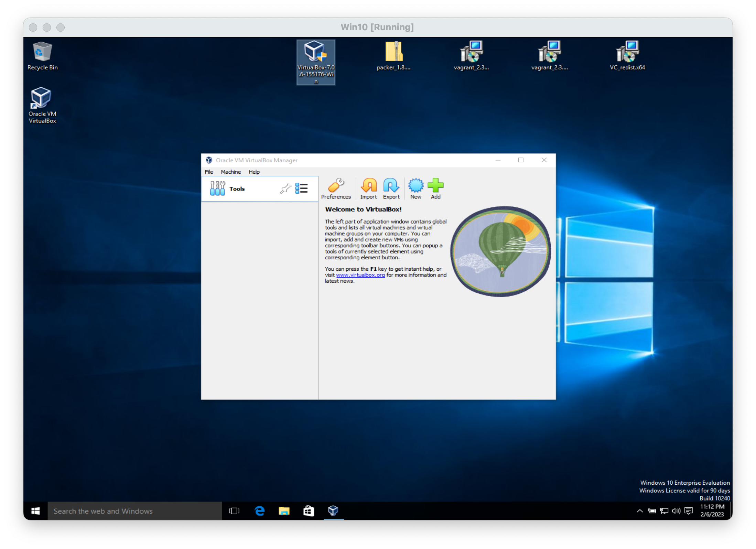This screenshot has width=756, height=549.
Task: Click the Export appliance icon
Action: pyautogui.click(x=391, y=188)
